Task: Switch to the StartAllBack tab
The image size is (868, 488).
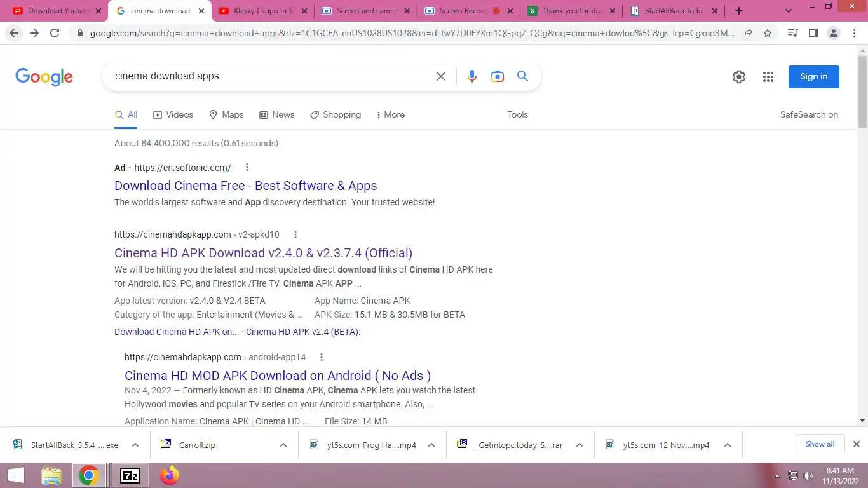Action: pyautogui.click(x=674, y=11)
